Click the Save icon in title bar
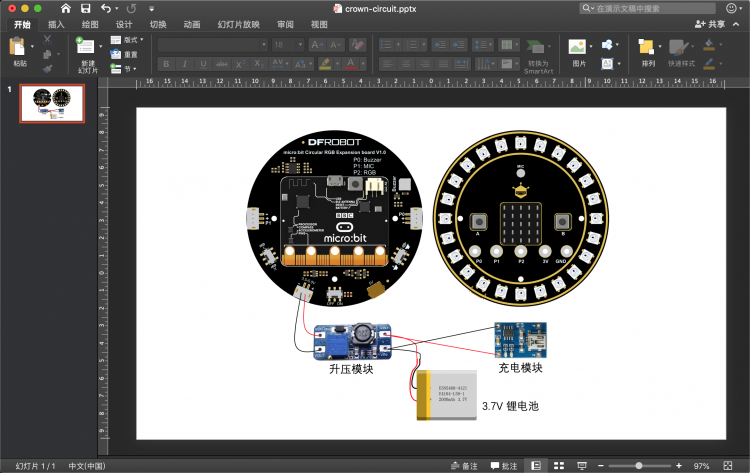 (x=86, y=8)
